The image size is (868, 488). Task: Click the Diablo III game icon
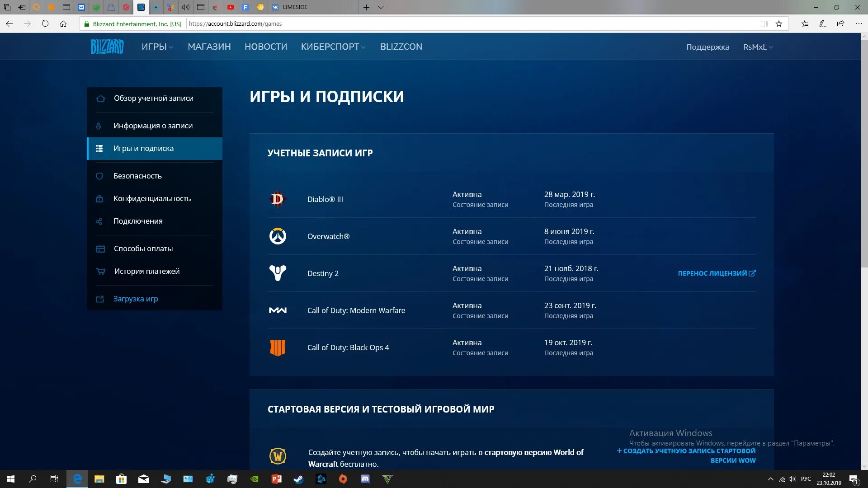tap(278, 199)
